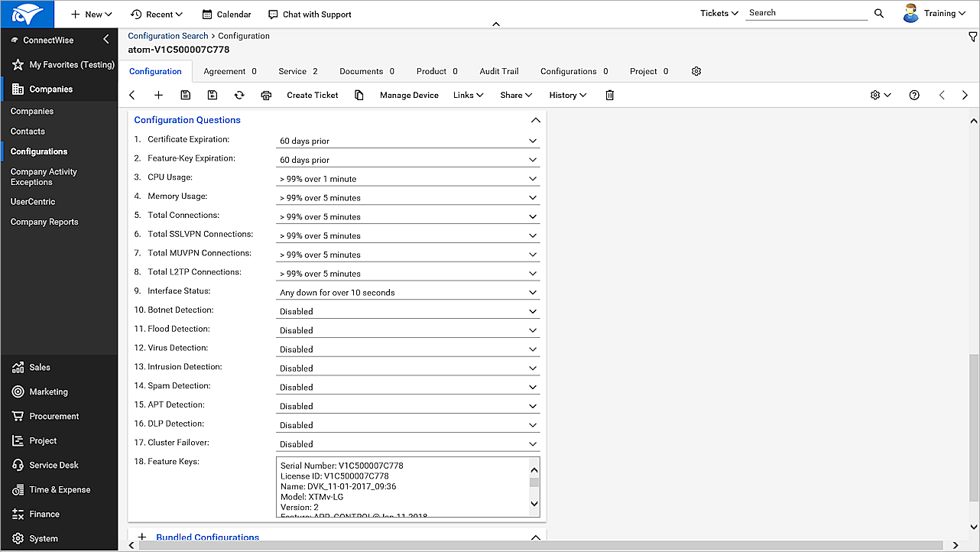Screen dimensions: 980x552
Task: Click into the top Search field
Action: 806,13
